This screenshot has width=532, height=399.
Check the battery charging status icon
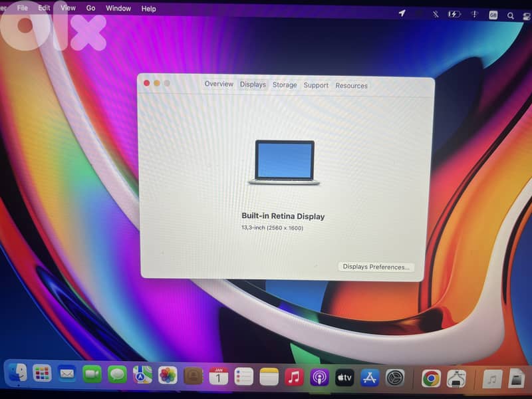[x=454, y=14]
